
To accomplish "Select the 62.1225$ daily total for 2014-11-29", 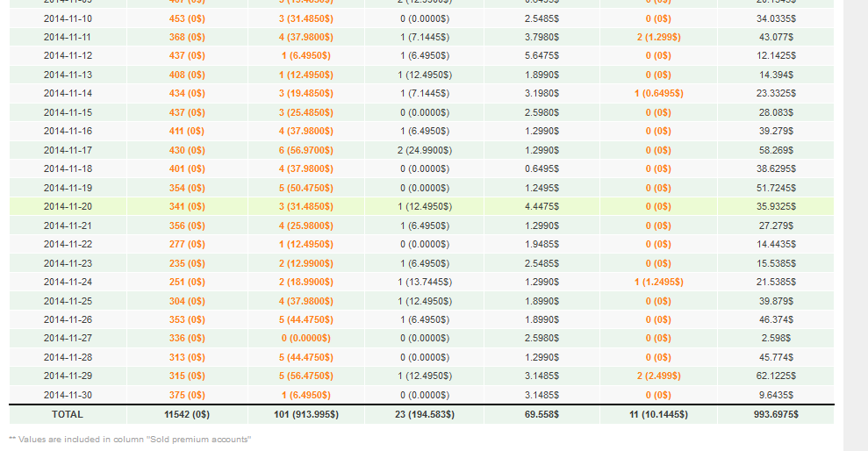I will pos(776,376).
